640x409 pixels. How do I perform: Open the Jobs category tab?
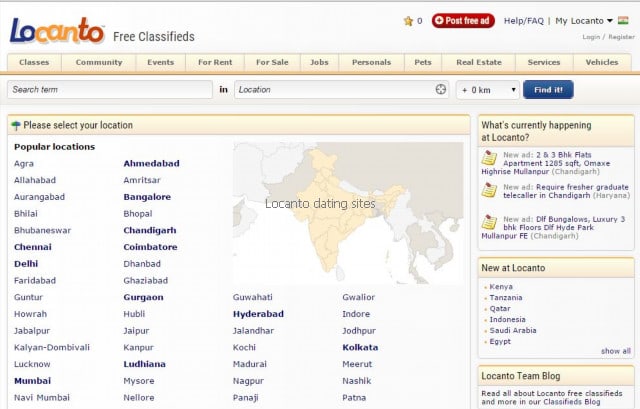(319, 62)
